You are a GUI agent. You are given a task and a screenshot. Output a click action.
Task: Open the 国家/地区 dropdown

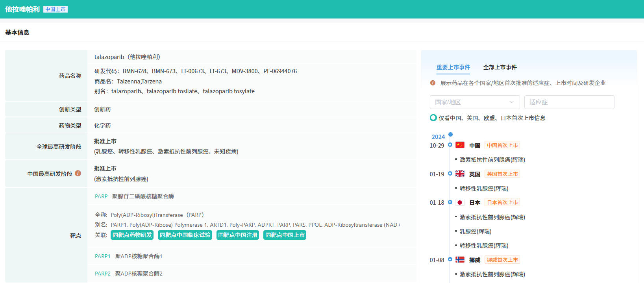(x=474, y=102)
